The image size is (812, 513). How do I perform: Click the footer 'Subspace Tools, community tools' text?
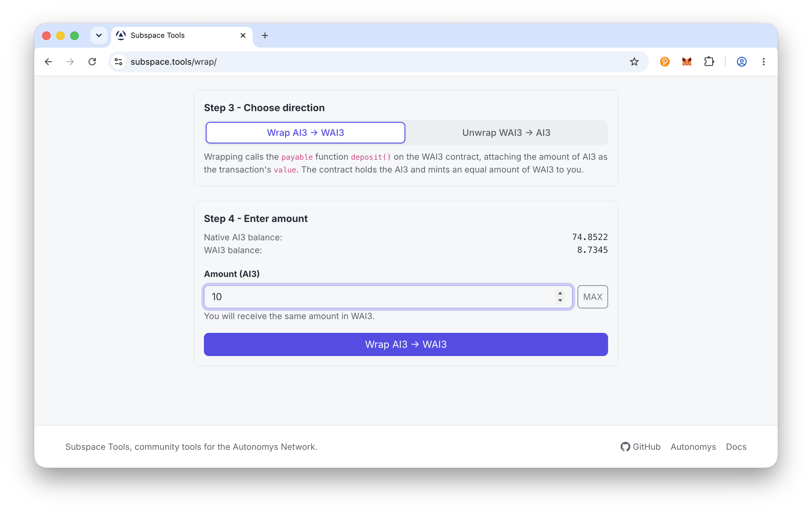coord(191,446)
